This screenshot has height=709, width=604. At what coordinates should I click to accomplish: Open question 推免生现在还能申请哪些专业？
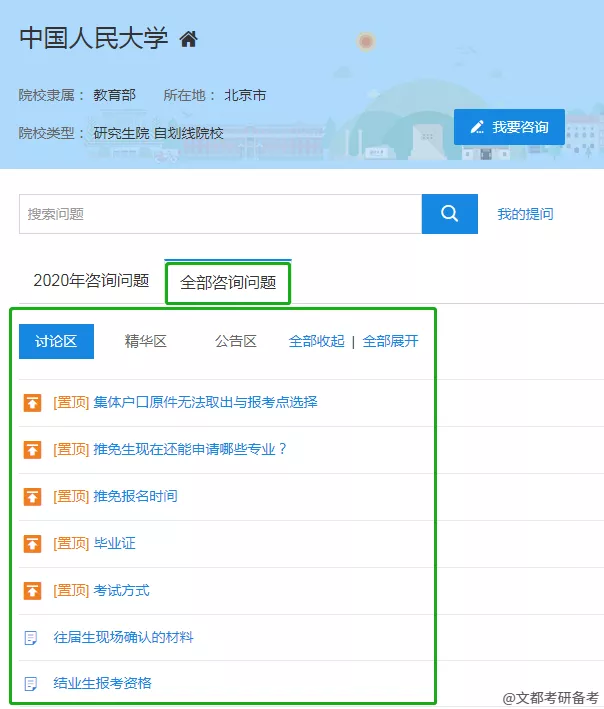tap(190, 449)
